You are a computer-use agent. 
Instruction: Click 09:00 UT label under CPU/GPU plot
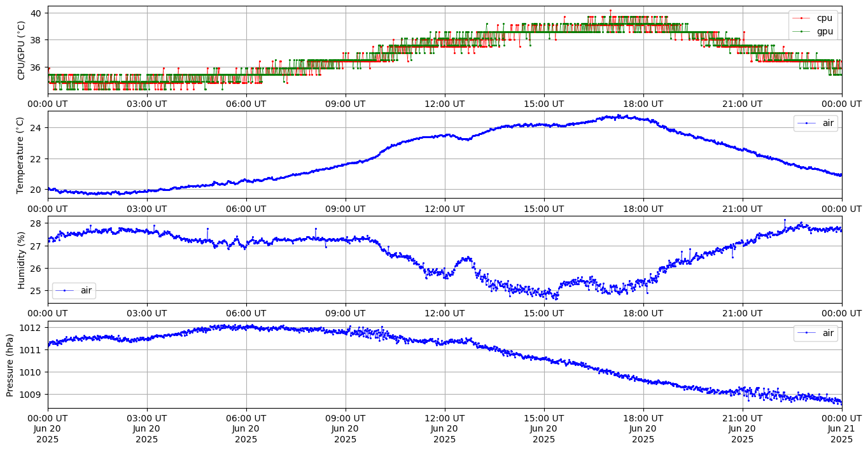tap(346, 104)
